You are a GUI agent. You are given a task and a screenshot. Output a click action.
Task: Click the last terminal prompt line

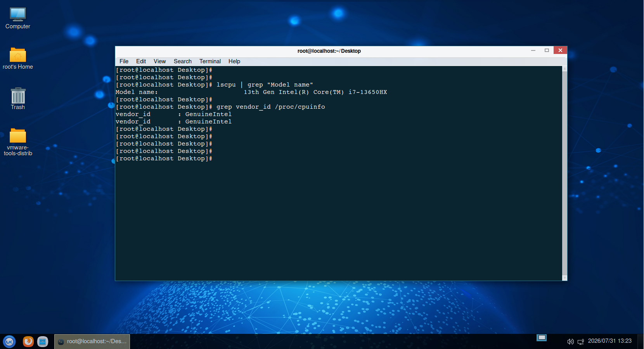(x=164, y=158)
